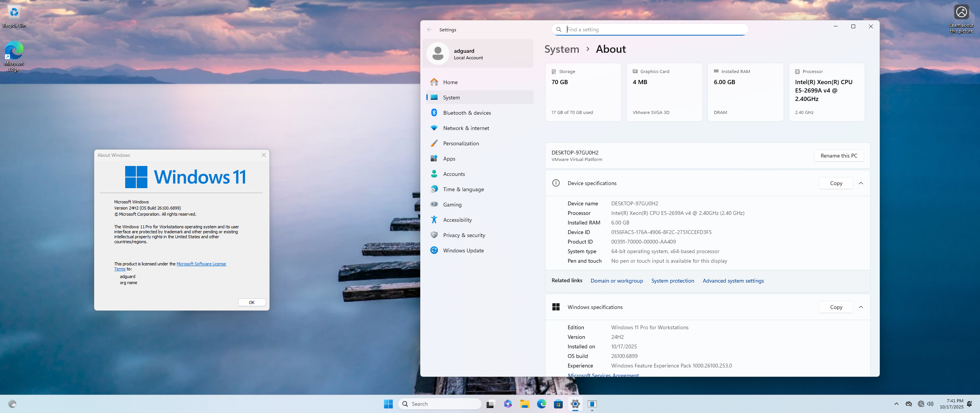980x413 pixels.
Task: Select Time & language in sidebar
Action: (463, 189)
